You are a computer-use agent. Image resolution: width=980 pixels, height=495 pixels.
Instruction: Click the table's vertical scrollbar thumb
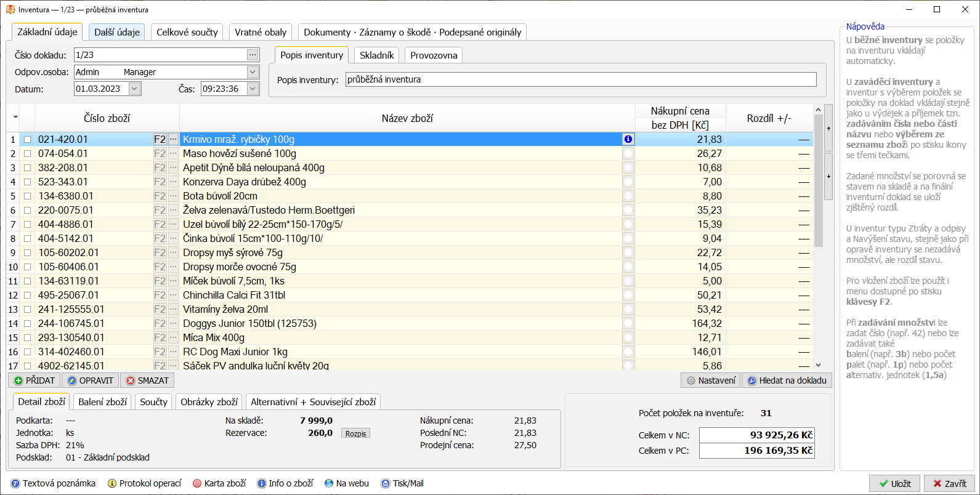point(818,180)
